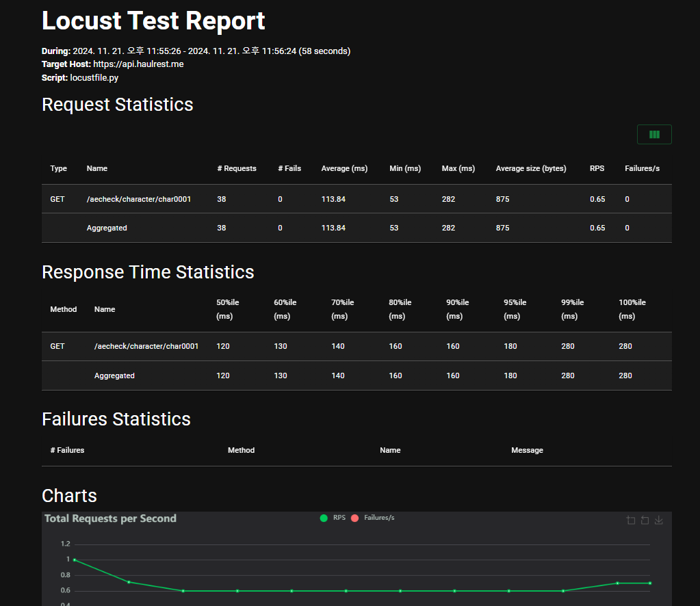Click the Failures/s column header

point(642,168)
